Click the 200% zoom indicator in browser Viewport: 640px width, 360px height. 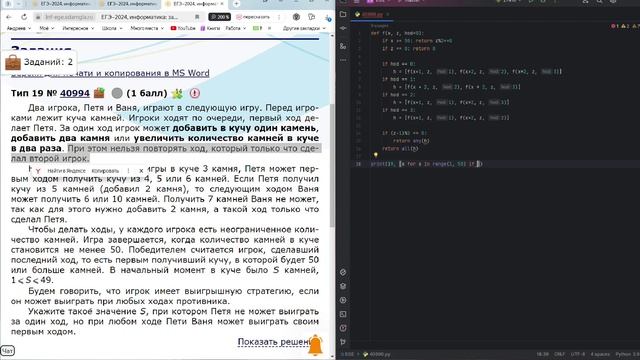(x=220, y=17)
